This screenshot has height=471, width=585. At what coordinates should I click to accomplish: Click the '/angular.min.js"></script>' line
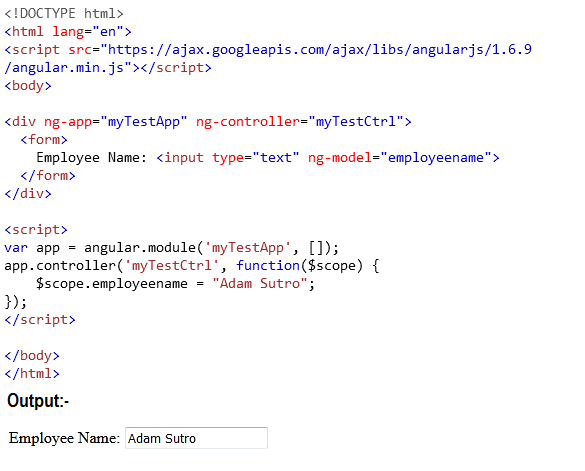[x=108, y=68]
